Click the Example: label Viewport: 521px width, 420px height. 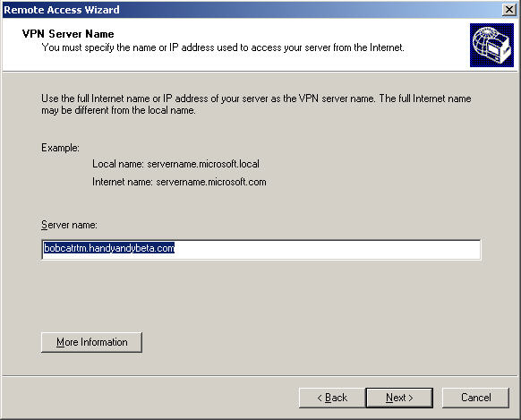(x=60, y=148)
